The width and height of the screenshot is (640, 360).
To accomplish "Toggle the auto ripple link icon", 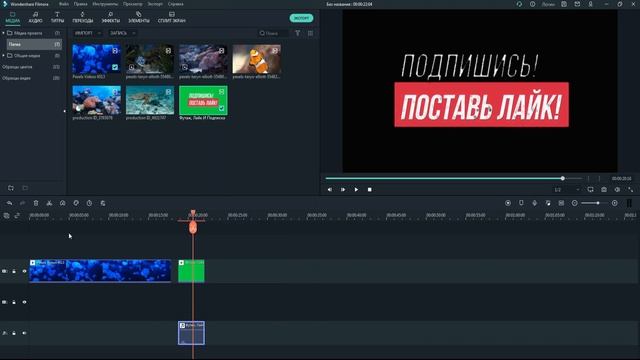I will coord(17,216).
